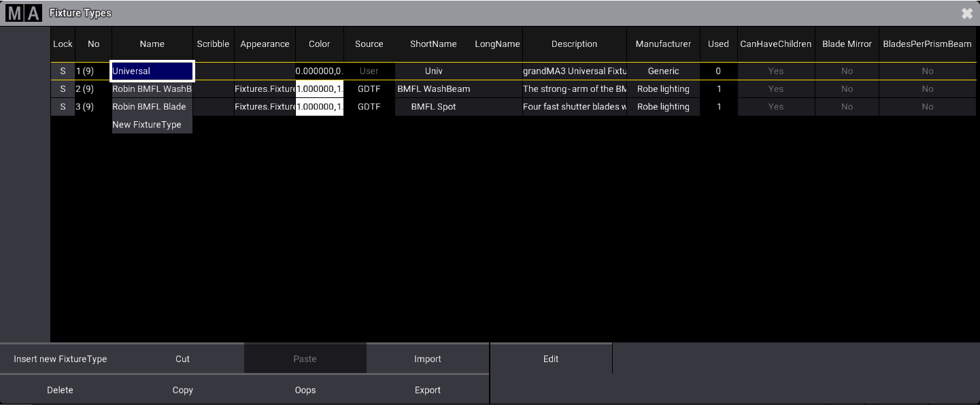This screenshot has width=980, height=405.
Task: Click lock cell S of Universal row
Action: 63,71
